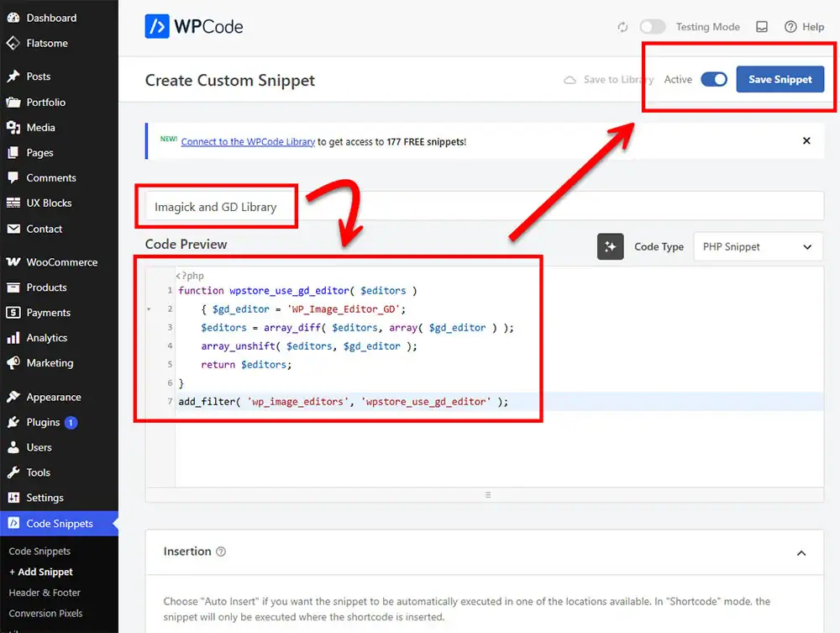Screen dimensions: 840x633
Task: Click the code editor resize handle
Action: click(x=487, y=495)
